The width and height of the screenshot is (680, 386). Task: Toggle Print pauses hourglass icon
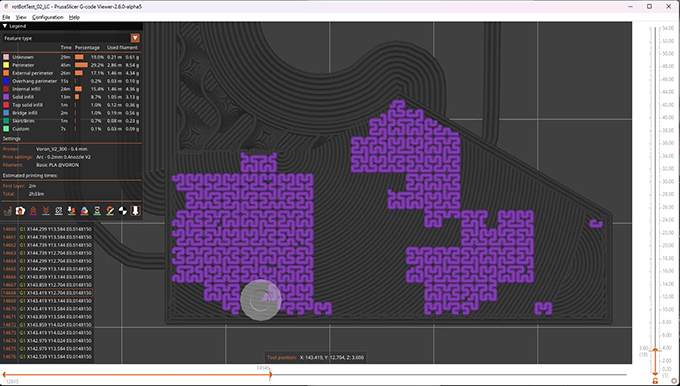[x=97, y=211]
